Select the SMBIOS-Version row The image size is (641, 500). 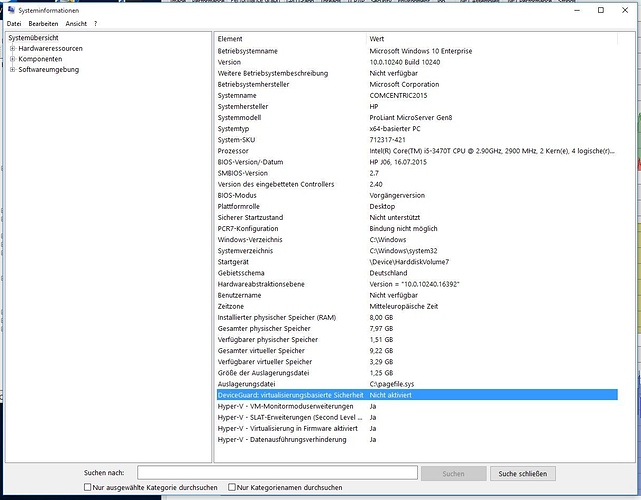417,173
